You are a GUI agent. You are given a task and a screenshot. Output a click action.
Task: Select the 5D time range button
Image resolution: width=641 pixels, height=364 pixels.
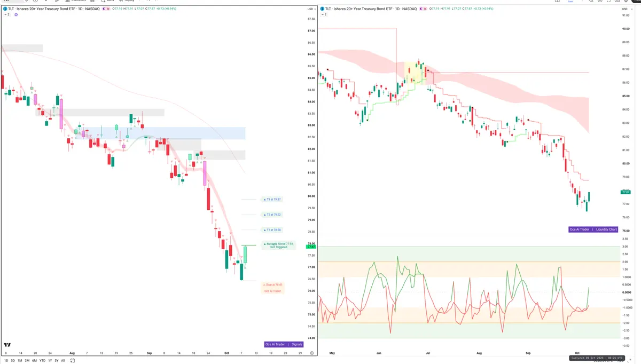click(13, 360)
